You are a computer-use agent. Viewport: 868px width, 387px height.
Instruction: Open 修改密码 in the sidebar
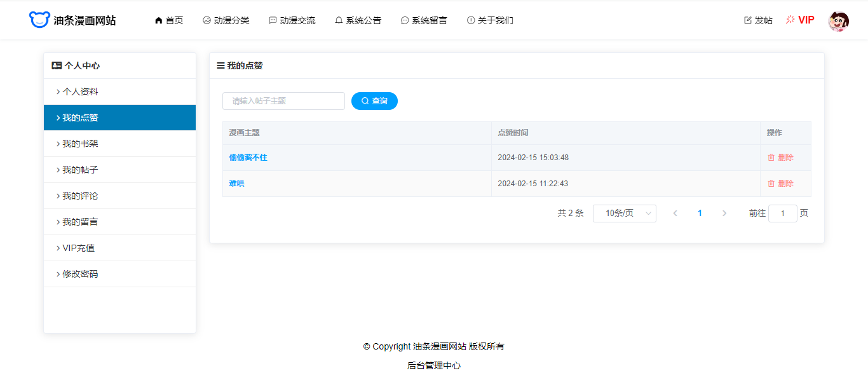pyautogui.click(x=80, y=274)
